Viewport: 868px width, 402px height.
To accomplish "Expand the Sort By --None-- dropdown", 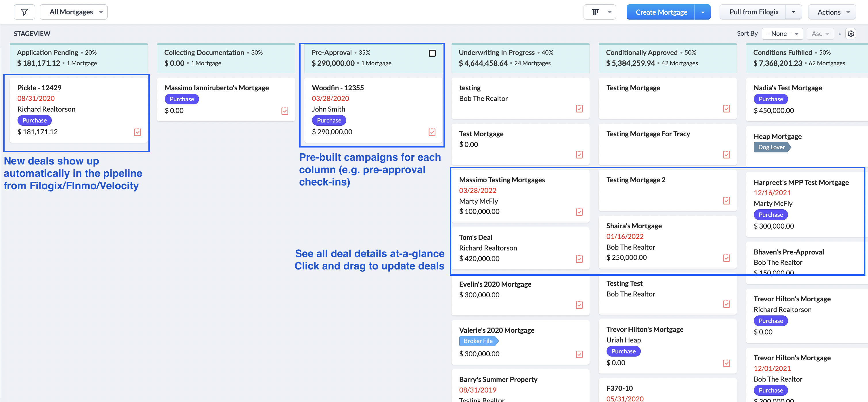I will (x=782, y=33).
